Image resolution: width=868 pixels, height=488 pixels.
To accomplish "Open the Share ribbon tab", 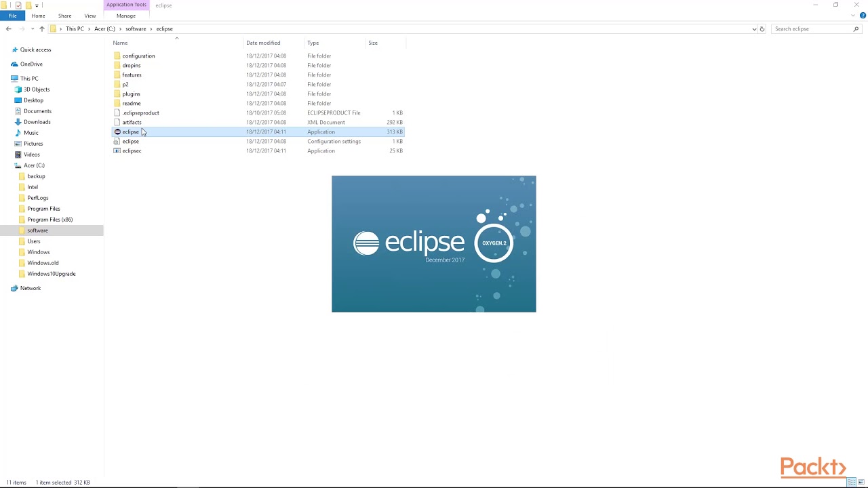I will point(65,16).
